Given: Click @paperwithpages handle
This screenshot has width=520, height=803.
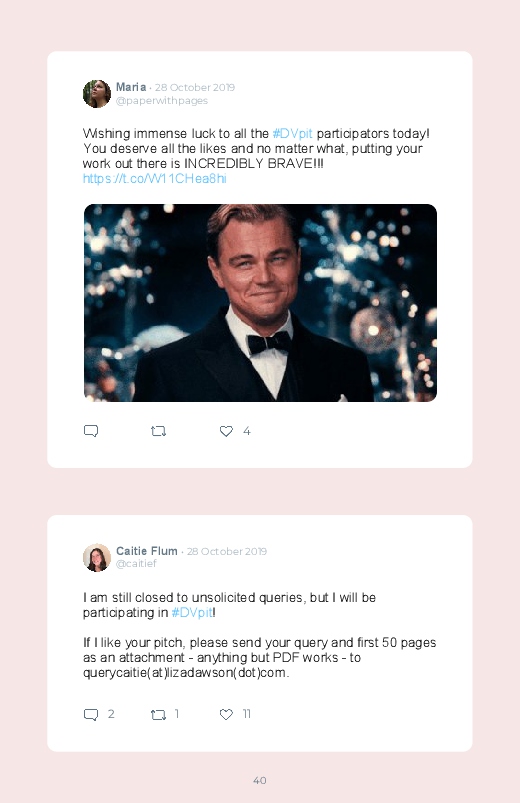Looking at the screenshot, I should point(162,101).
